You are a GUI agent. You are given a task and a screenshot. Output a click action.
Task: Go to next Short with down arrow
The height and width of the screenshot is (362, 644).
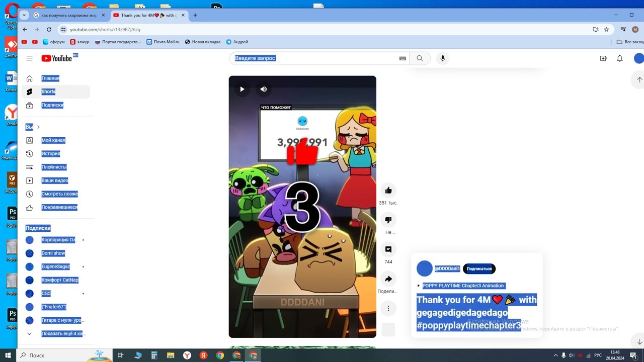point(639,342)
